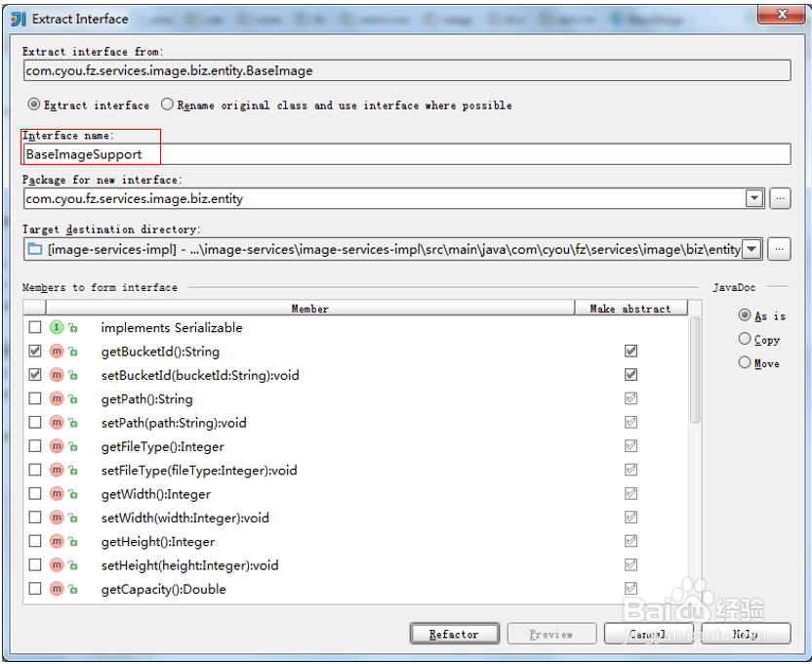Screen dimensions: 812x664
Task: Check getPath():String member
Action: (35, 398)
